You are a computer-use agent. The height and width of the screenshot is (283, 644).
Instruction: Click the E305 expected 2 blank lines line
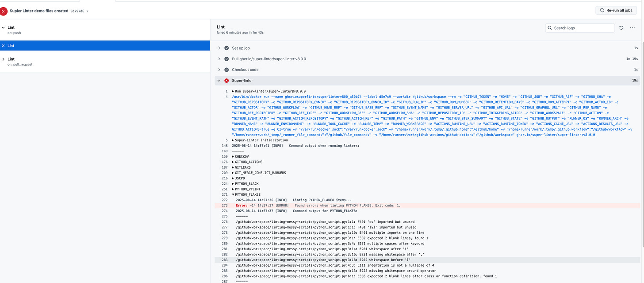click(x=366, y=276)
